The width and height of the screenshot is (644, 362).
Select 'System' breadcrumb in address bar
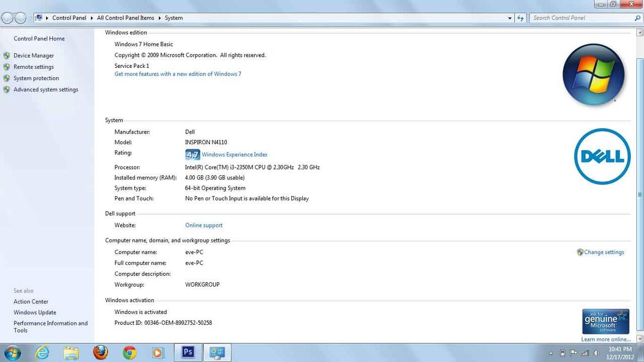174,18
